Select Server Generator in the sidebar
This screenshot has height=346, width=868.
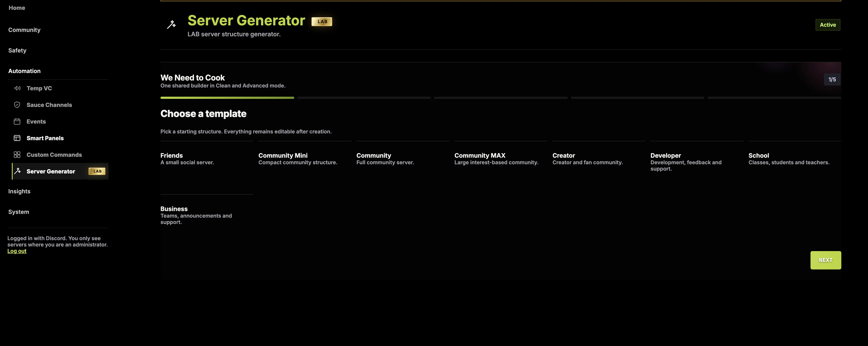point(60,171)
